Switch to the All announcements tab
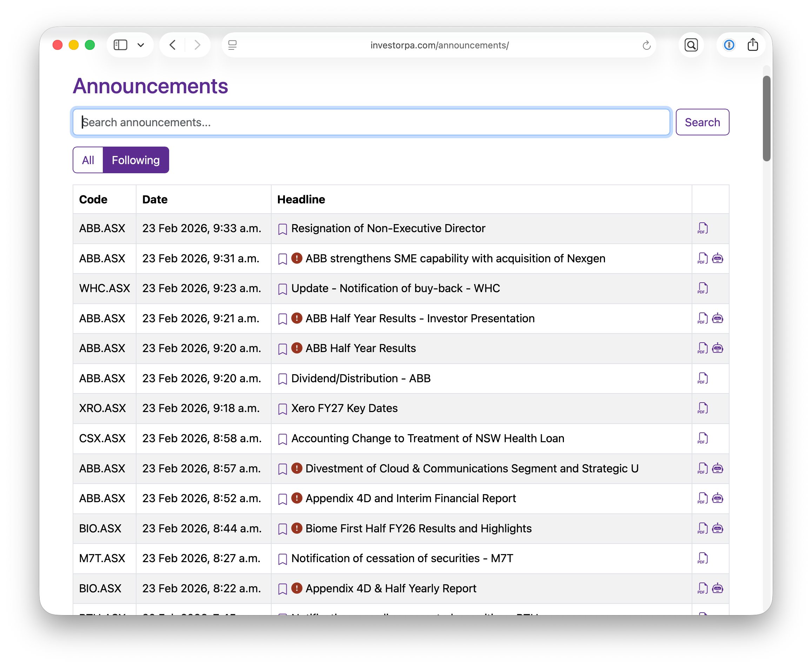Image resolution: width=812 pixels, height=667 pixels. 88,160
